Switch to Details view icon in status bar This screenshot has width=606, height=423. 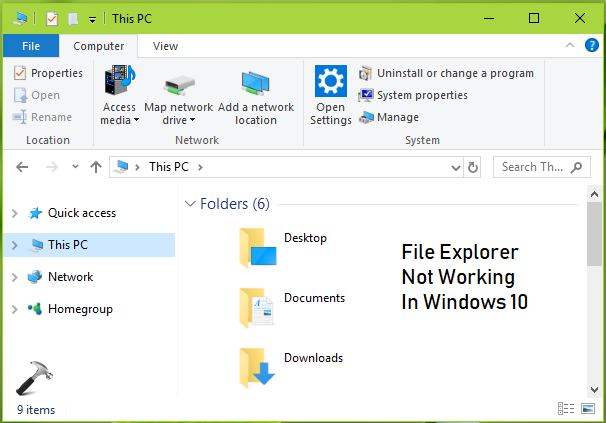click(x=566, y=408)
